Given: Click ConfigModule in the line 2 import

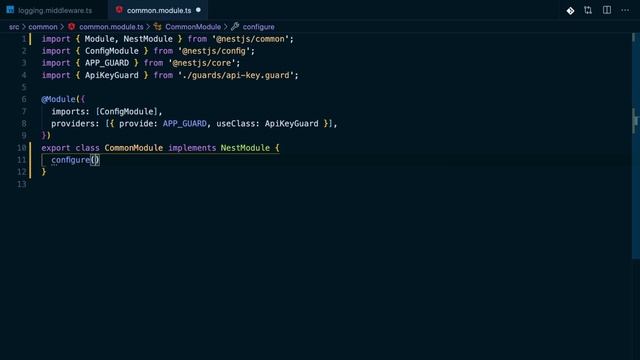Looking at the screenshot, I should [111, 51].
